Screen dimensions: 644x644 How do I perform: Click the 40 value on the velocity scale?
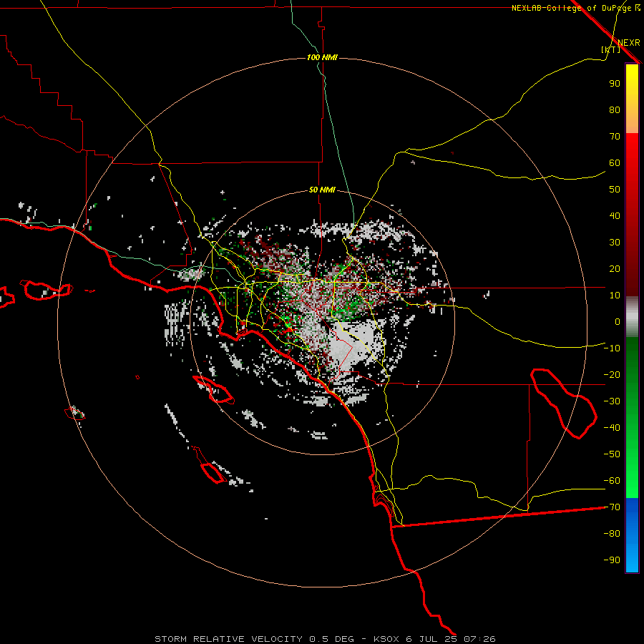tap(615, 215)
